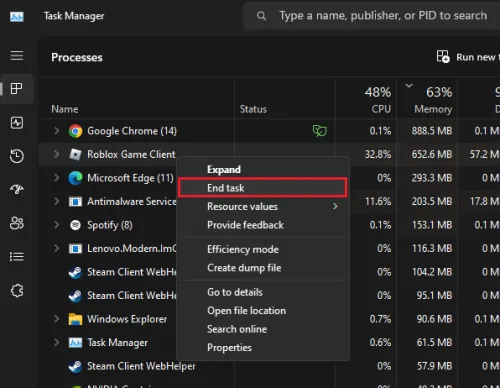Open the Details sidebar icon
The width and height of the screenshot is (500, 388).
click(x=17, y=257)
